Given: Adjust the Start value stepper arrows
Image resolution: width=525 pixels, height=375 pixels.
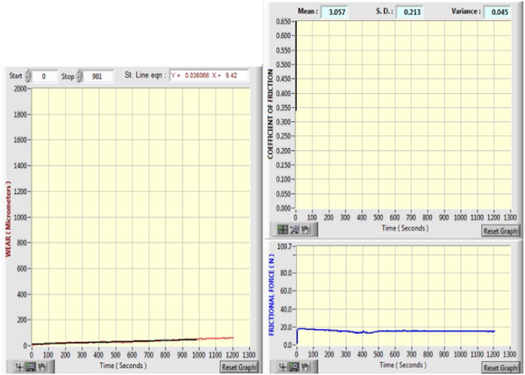Looking at the screenshot, I should (28, 76).
